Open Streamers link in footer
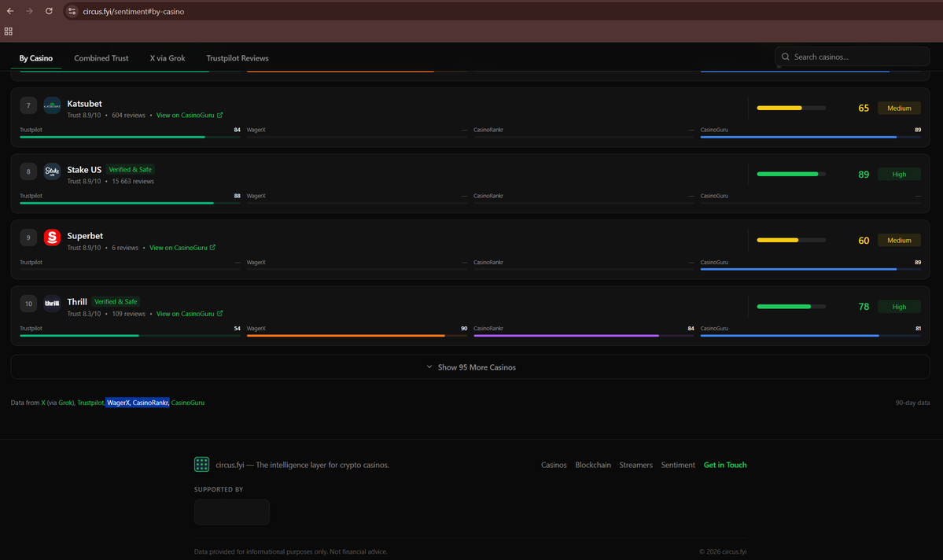 tap(635, 465)
